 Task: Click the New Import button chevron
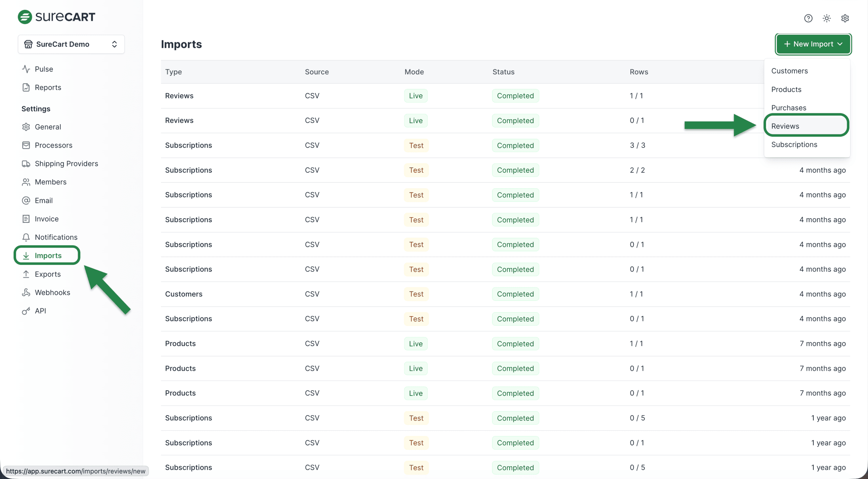click(840, 44)
